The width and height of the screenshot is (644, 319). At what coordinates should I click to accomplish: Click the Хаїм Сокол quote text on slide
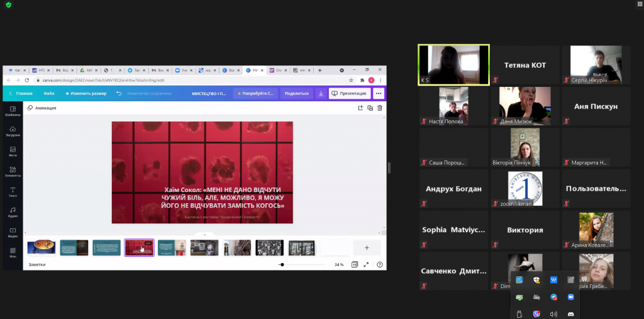coord(223,198)
